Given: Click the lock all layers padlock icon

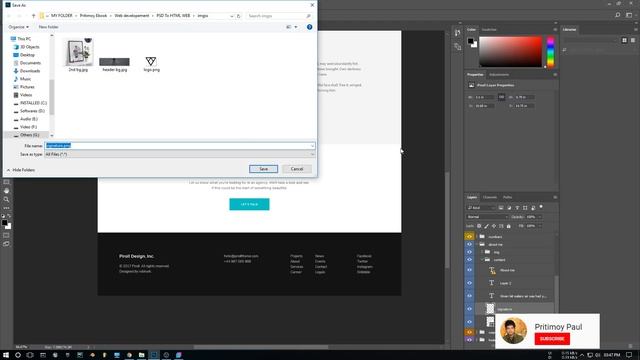Looking at the screenshot, I should (509, 226).
